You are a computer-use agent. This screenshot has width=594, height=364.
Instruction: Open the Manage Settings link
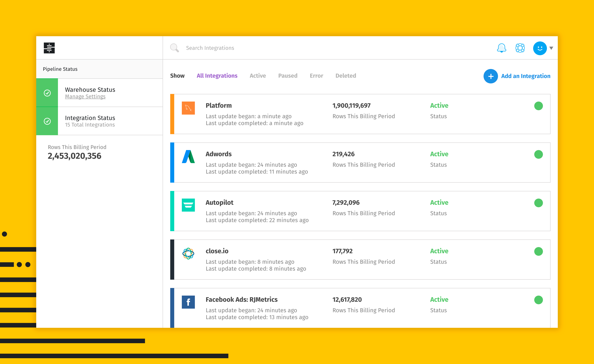(x=85, y=97)
